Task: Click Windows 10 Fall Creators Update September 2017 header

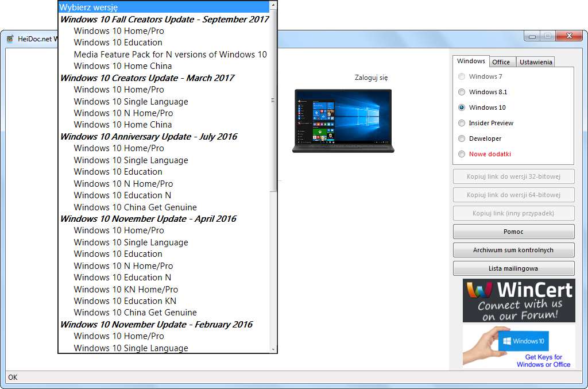Action: pyautogui.click(x=164, y=19)
